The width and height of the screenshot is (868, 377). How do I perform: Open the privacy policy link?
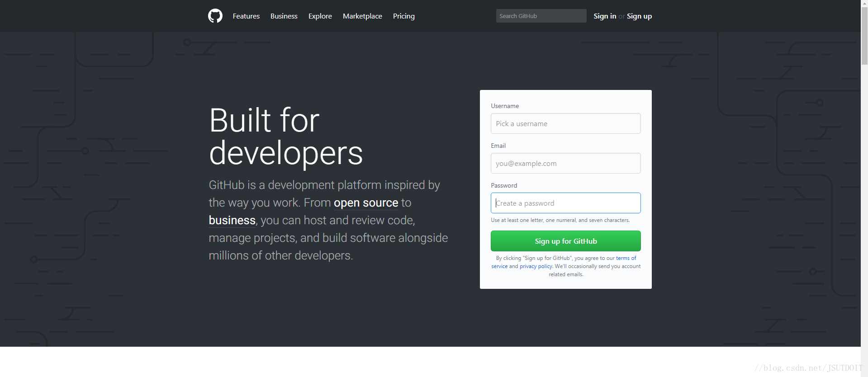point(536,266)
